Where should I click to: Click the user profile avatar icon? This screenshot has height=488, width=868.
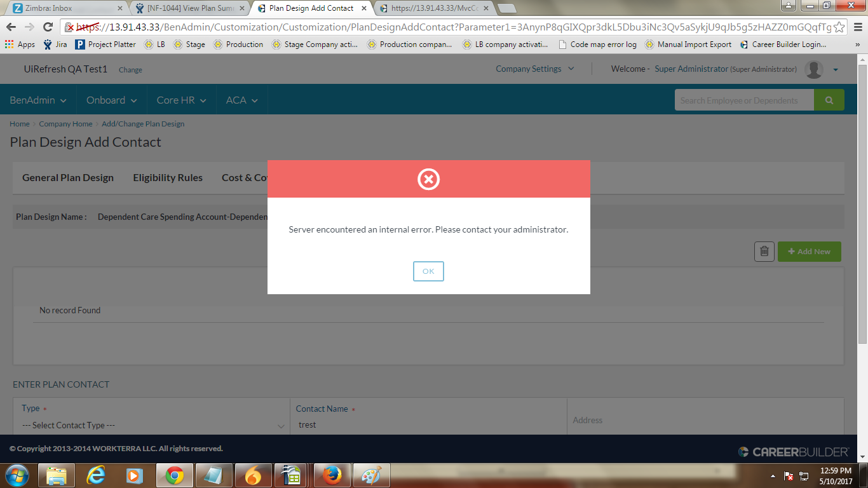click(x=813, y=69)
